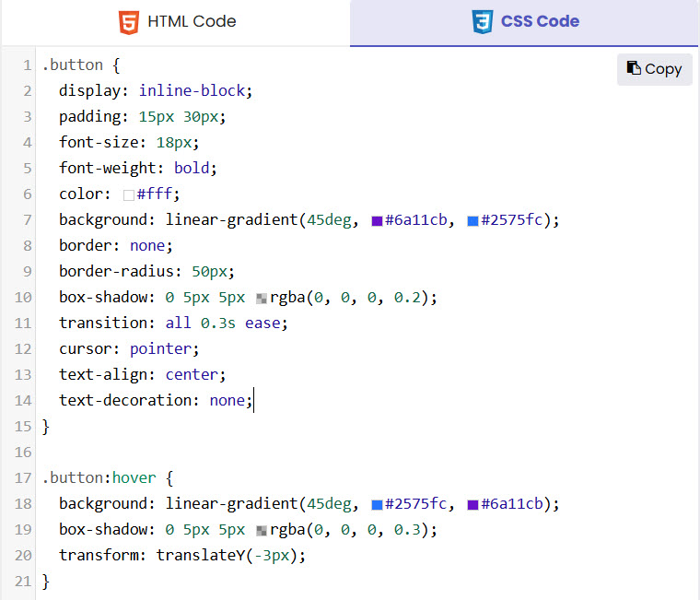This screenshot has height=600, width=700.
Task: Click the #fff color text
Action: click(x=155, y=194)
